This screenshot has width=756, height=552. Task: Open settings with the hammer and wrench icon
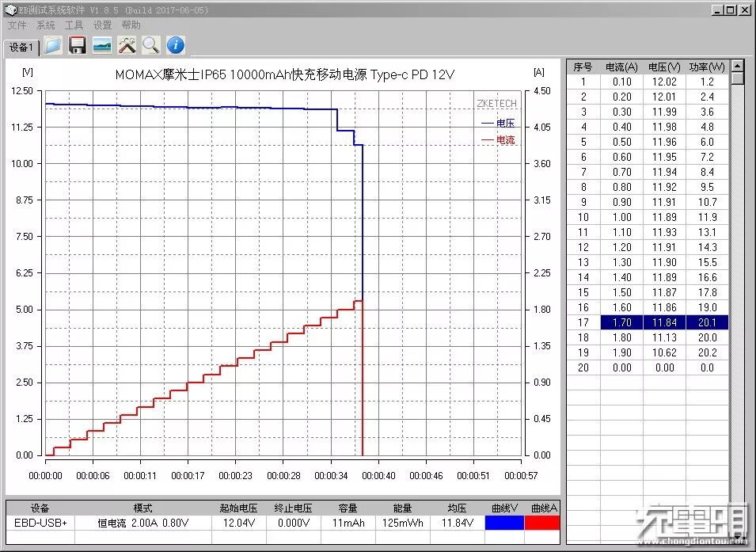tap(127, 45)
